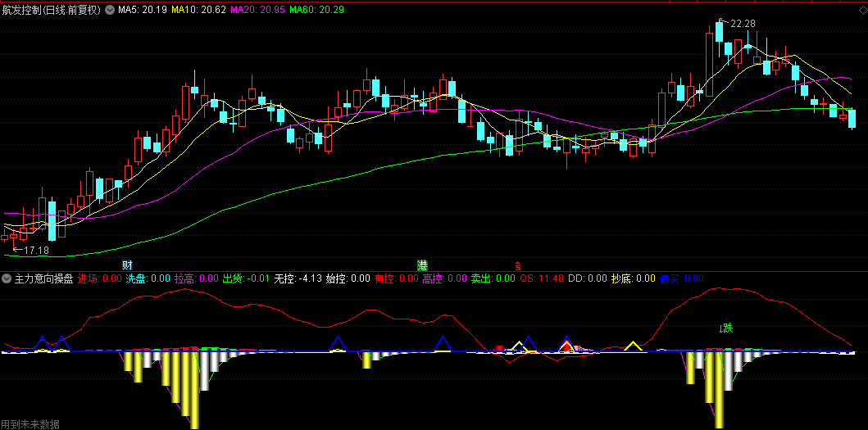
Task: Click the 洗盘: 0.00 value
Action: (x=148, y=278)
